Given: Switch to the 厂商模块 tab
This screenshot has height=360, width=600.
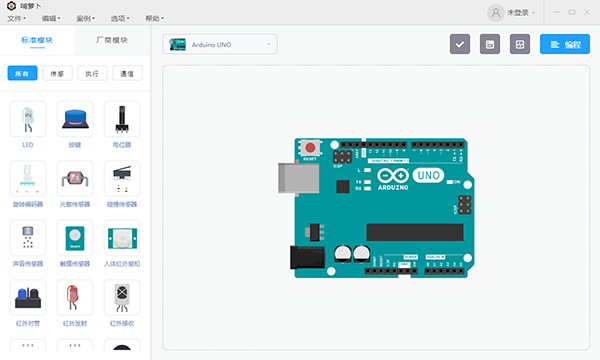Looking at the screenshot, I should 112,40.
